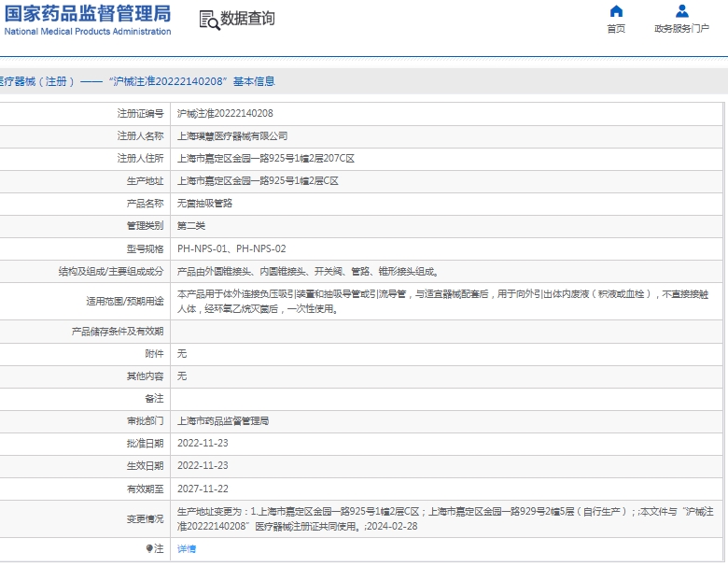Click the data query magnifier icon
This screenshot has width=728, height=567.
(x=210, y=21)
